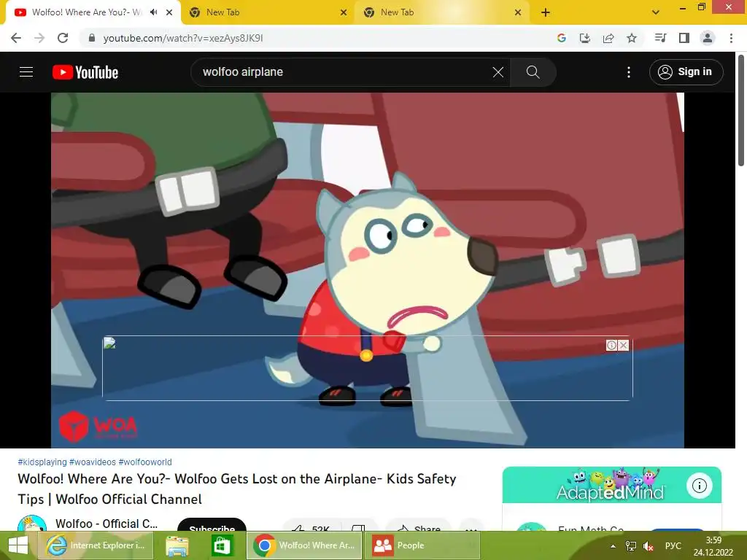
Task: Share this page from address bar
Action: pyautogui.click(x=608, y=38)
